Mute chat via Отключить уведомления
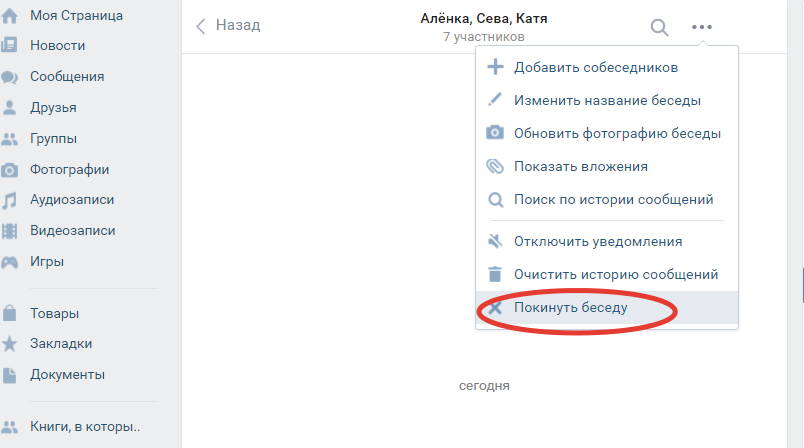 [597, 241]
